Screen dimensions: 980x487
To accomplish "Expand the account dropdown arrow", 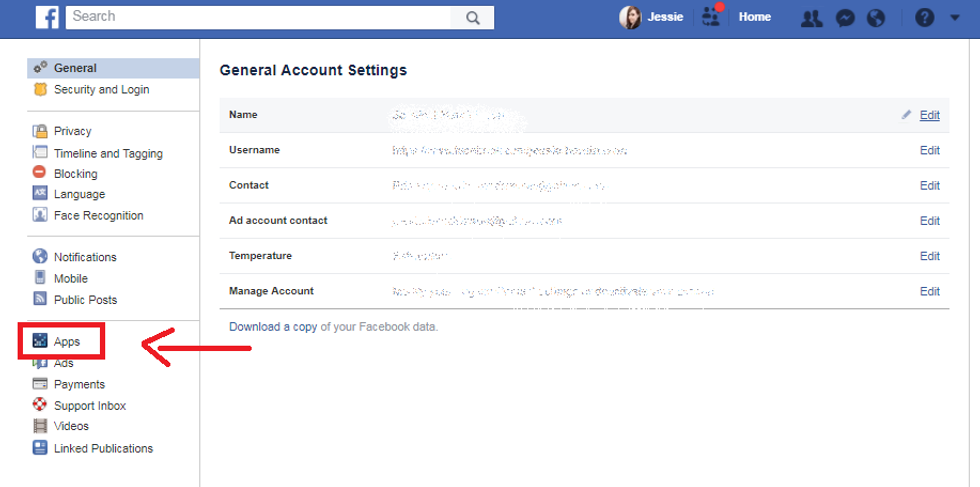I will 952,18.
